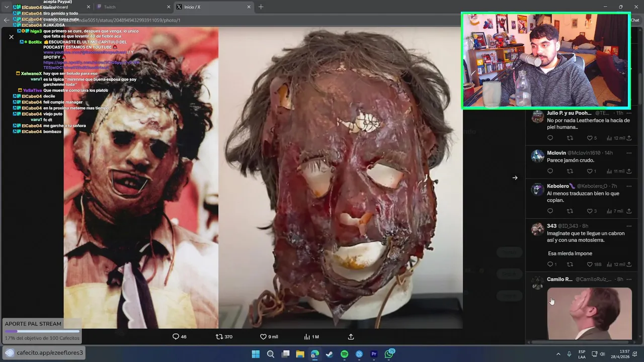Click the cafecito.app/ezeeflores3 link overlay
Image resolution: width=644 pixels, height=362 pixels.
pos(44,352)
